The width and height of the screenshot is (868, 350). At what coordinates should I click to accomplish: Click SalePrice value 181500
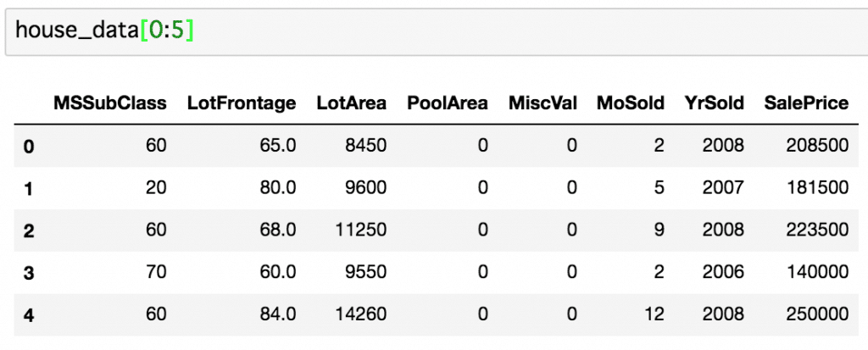[x=818, y=188]
